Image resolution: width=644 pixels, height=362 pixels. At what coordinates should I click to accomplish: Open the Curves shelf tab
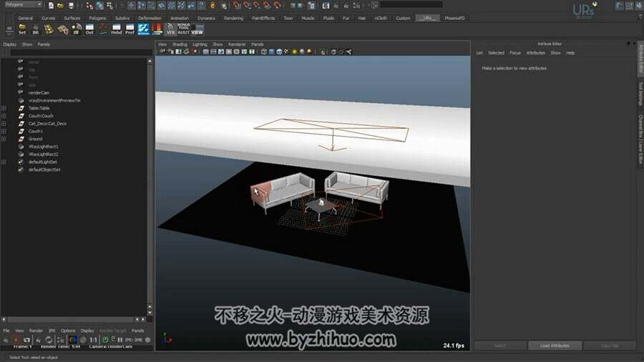(49, 19)
